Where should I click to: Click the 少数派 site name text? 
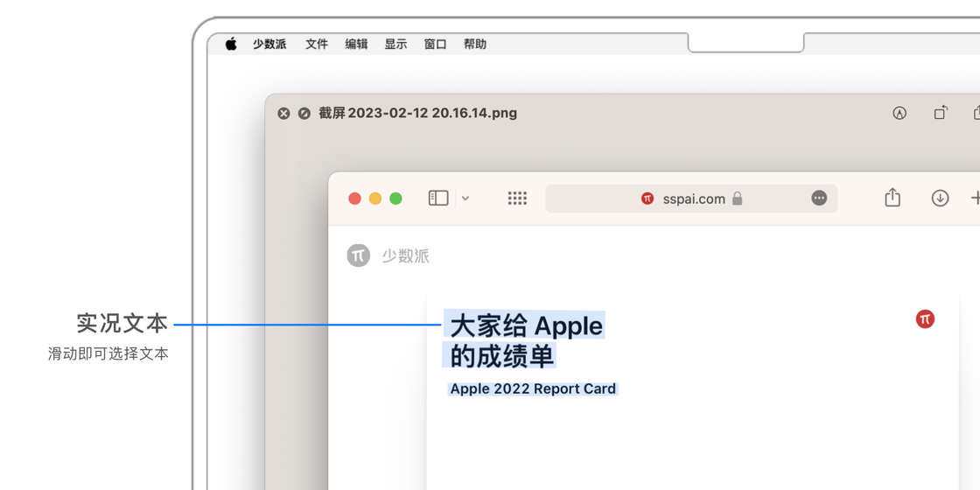[x=406, y=256]
